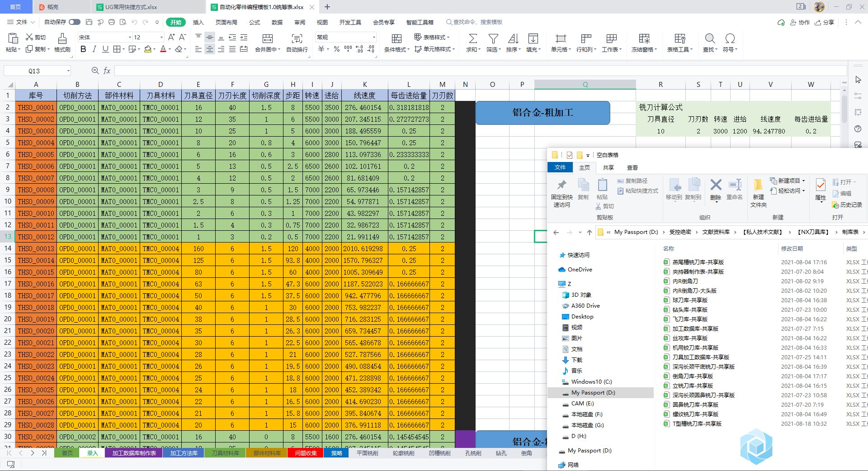Open the Name Box dropdown arrow
This screenshot has height=471, width=868.
pyautogui.click(x=68, y=71)
